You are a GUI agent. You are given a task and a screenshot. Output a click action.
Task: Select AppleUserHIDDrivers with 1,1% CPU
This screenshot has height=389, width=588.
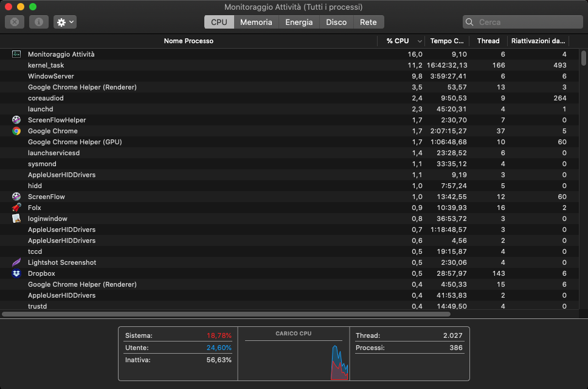coord(289,175)
